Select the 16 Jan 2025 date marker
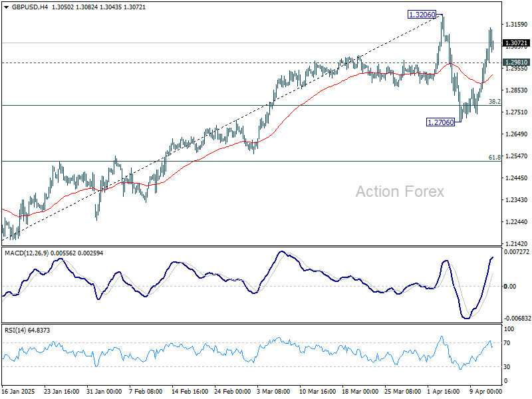This screenshot has width=532, height=399. [19, 392]
